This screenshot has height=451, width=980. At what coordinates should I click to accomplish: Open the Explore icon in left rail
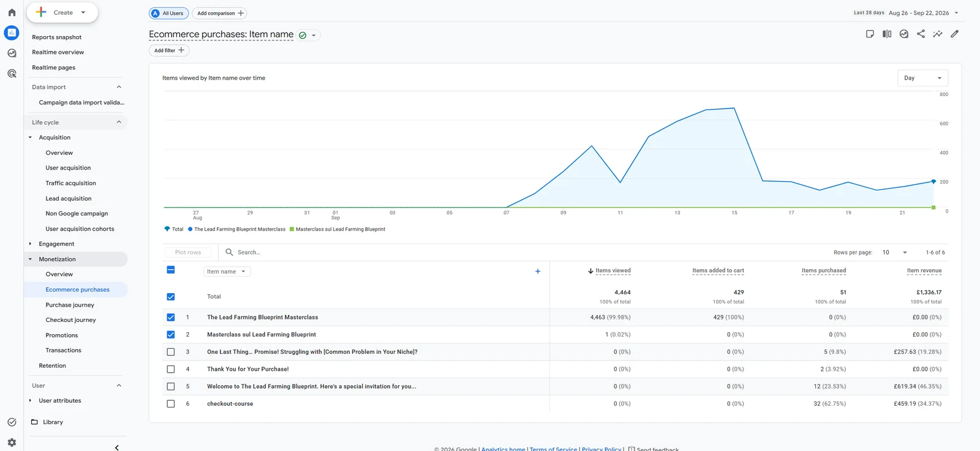(12, 53)
